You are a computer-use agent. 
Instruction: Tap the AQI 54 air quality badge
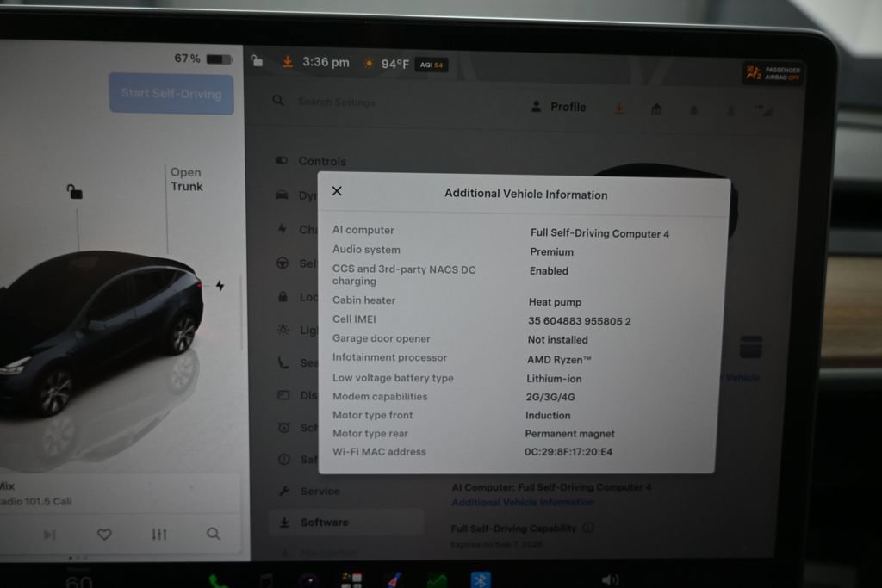[x=432, y=65]
